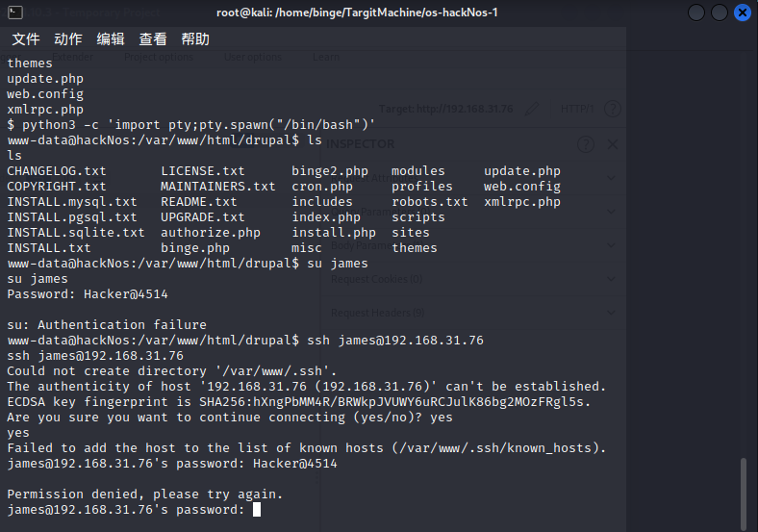Click the 'Could not create directory' message

tap(172, 371)
